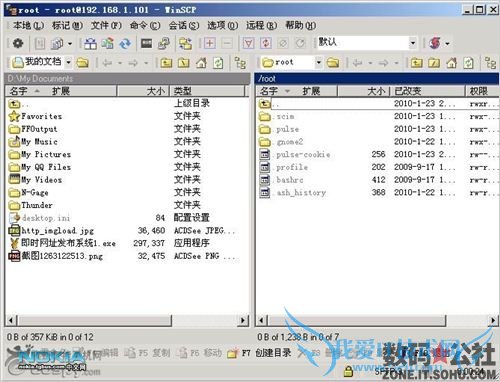Click the local panel scroll left arrow

click(11, 320)
